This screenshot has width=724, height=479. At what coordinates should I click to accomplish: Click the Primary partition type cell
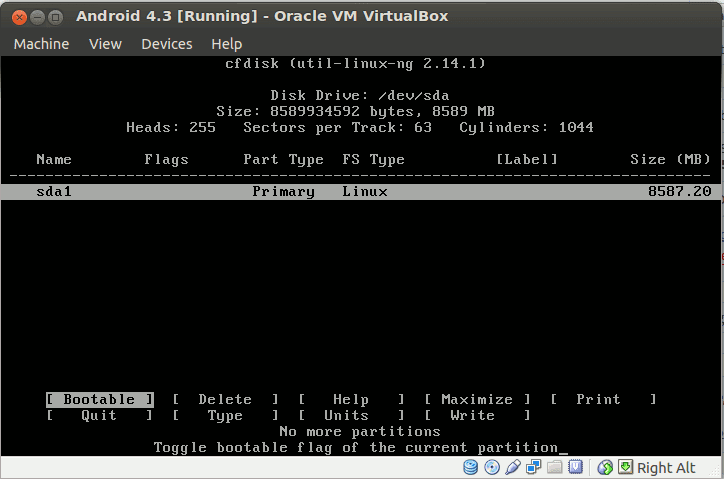(x=283, y=192)
